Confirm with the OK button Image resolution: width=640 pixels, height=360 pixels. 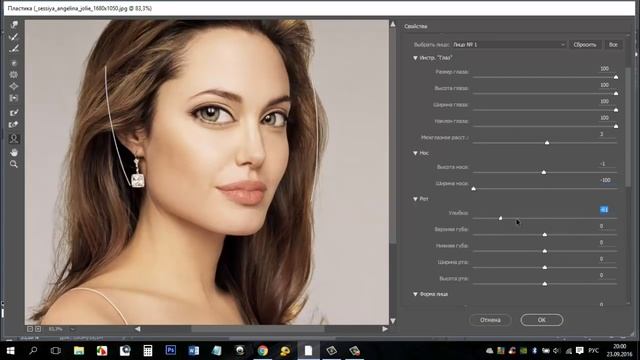click(542, 320)
